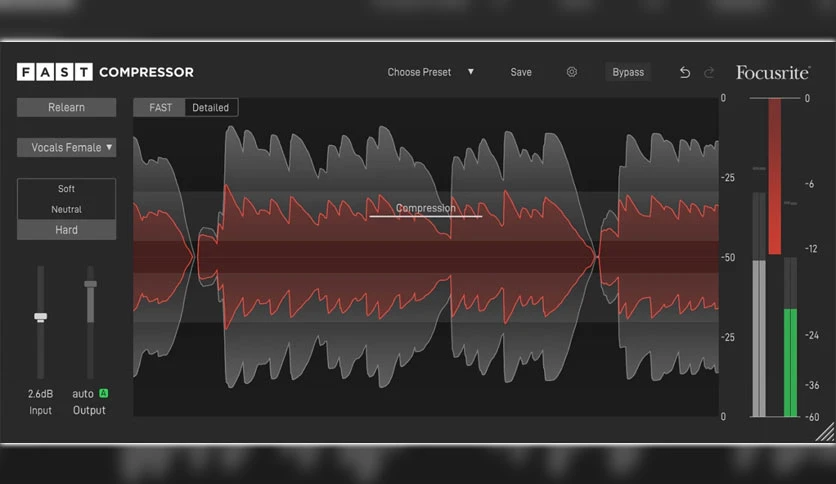
Task: Click the 2.6dB input value
Action: [x=41, y=394]
